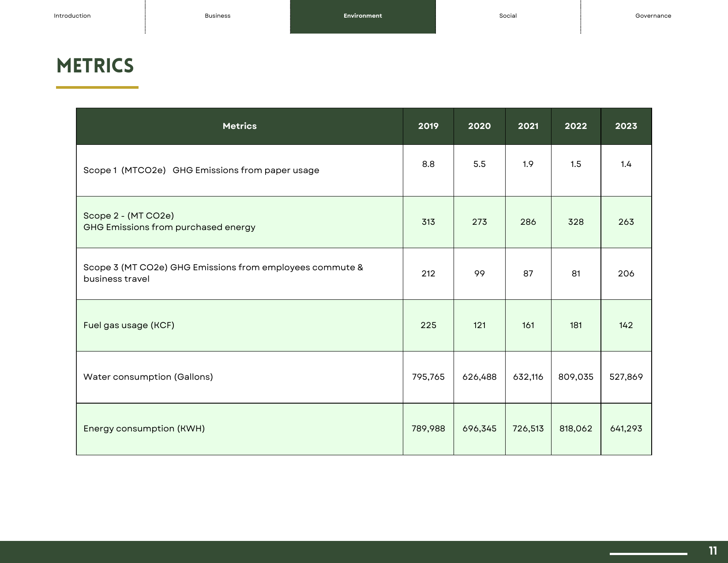Select Scope 3 value 206
Screen dimensions: 728x563
tap(626, 274)
